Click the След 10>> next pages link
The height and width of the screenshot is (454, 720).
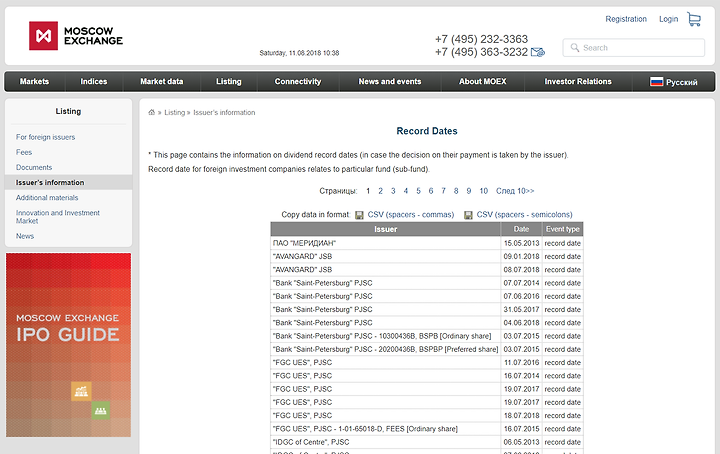tap(515, 191)
